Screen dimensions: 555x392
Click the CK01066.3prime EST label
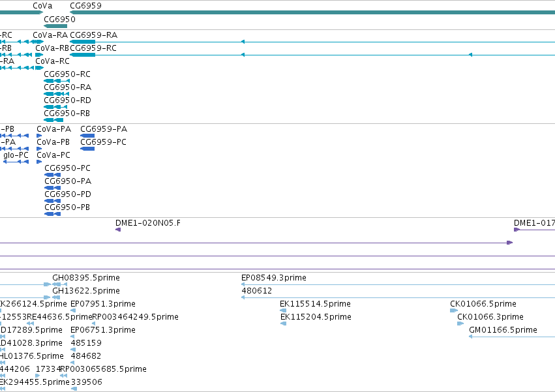(490, 317)
